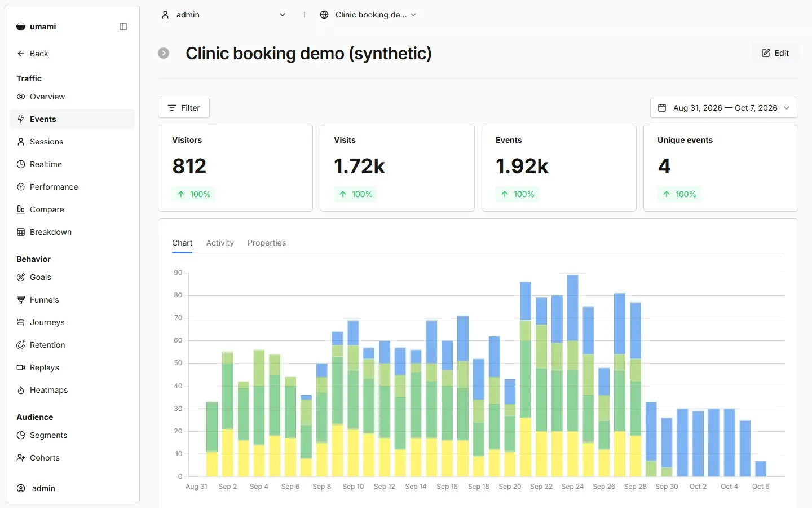812x508 pixels.
Task: Open the Compare menu item
Action: (x=72, y=209)
